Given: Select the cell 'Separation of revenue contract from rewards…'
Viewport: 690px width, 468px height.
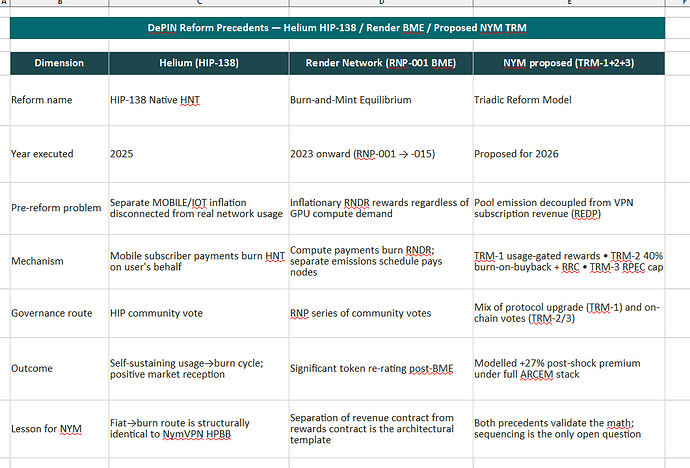Looking at the screenshot, I should pyautogui.click(x=381, y=429).
